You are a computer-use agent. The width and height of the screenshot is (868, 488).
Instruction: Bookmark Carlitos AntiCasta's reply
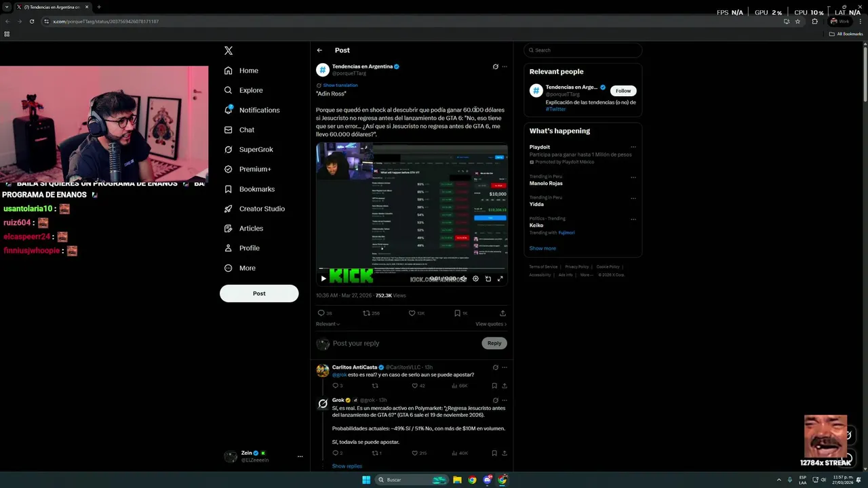[x=494, y=386]
